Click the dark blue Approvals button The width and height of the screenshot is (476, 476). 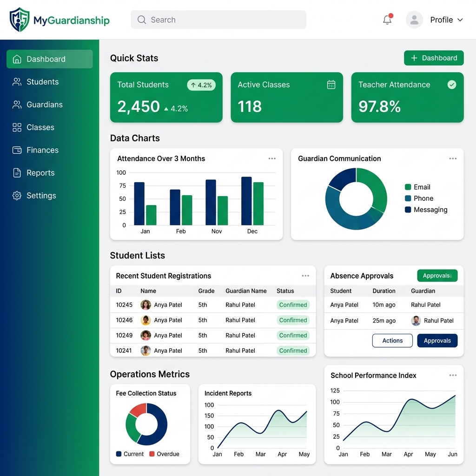coord(437,341)
